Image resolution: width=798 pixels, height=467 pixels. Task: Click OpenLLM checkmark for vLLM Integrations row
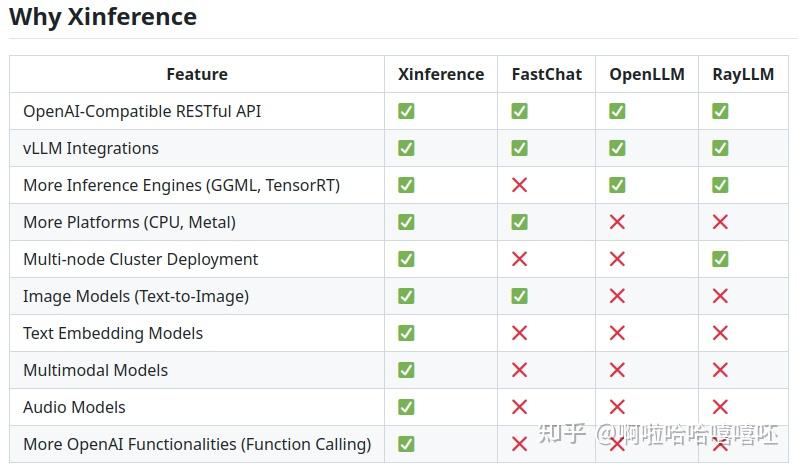pos(617,148)
